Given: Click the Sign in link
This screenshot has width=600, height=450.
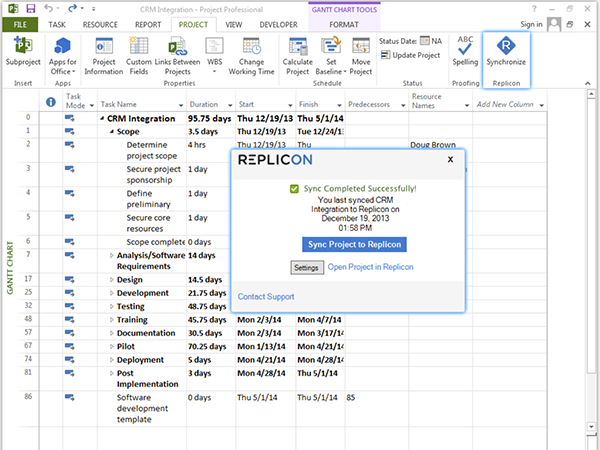Looking at the screenshot, I should click(x=531, y=24).
